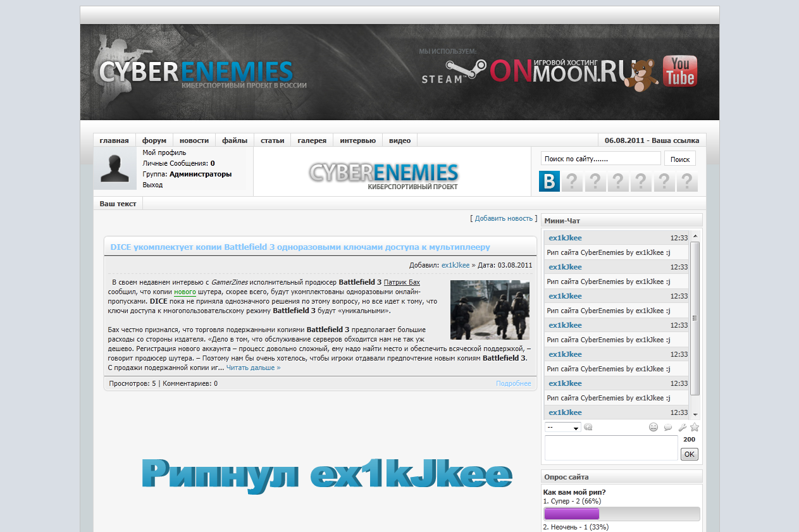Click the Поиск search button
The image size is (799, 532).
680,159
